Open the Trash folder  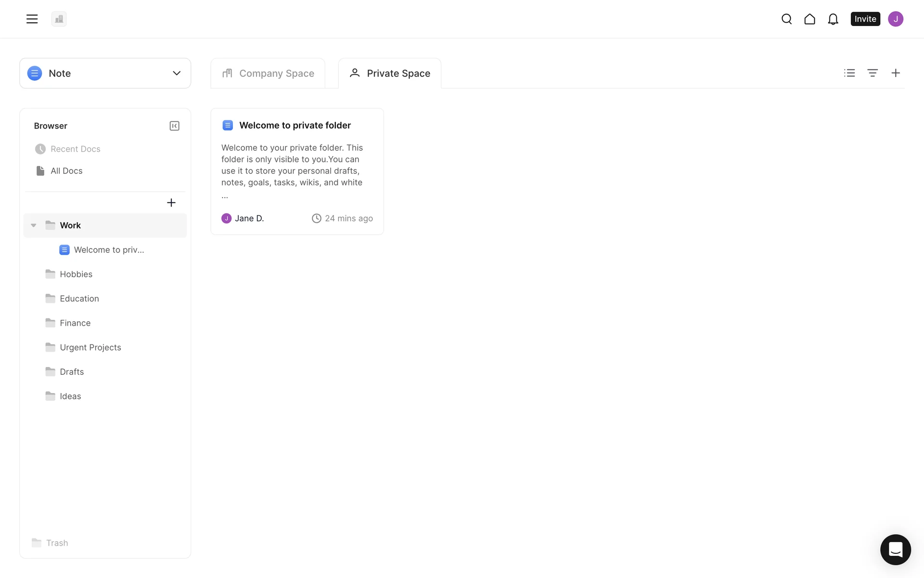56,543
